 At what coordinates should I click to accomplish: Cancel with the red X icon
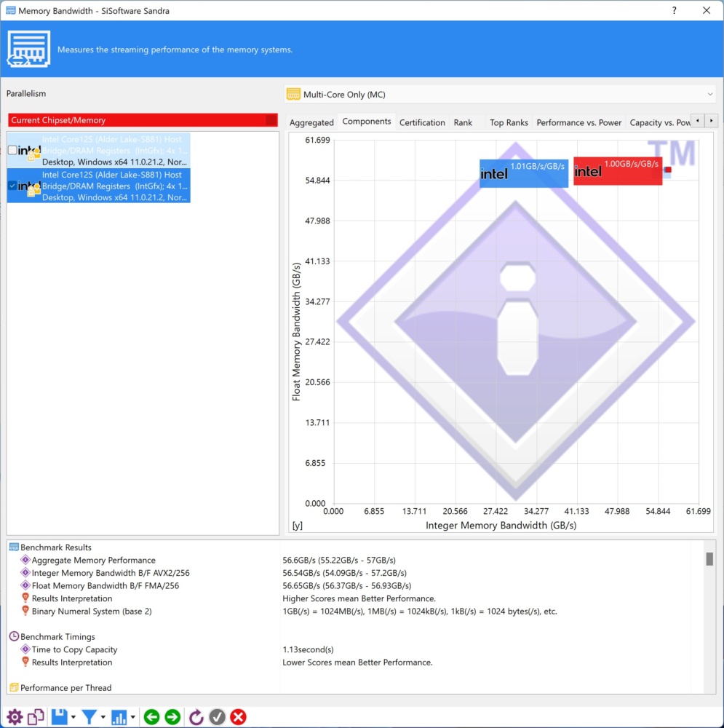pos(238,717)
